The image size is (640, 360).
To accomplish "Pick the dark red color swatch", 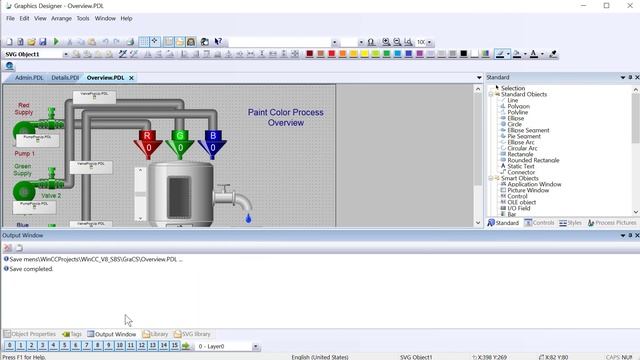I will [310, 54].
